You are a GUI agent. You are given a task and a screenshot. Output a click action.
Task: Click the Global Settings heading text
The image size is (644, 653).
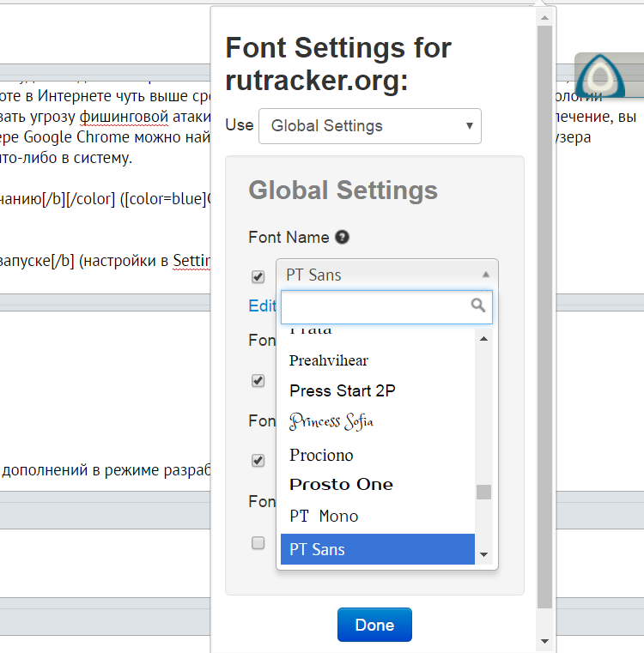click(x=343, y=190)
